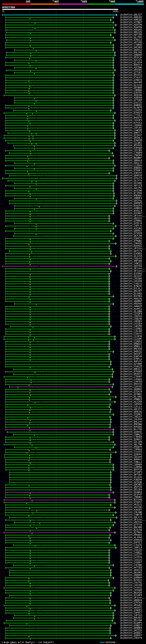146x644 pixels.
Task: Select hit label UniRef100_A9U2H3
Action: [x=131, y=30]
